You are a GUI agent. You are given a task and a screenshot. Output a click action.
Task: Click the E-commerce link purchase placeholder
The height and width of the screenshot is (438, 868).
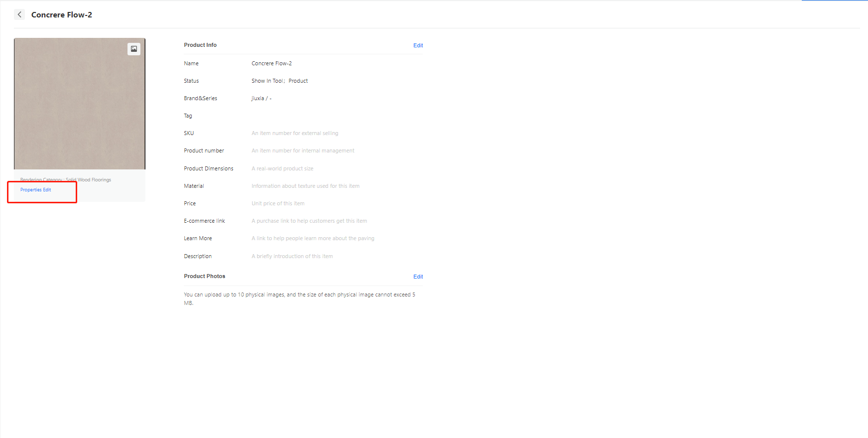pyautogui.click(x=309, y=221)
